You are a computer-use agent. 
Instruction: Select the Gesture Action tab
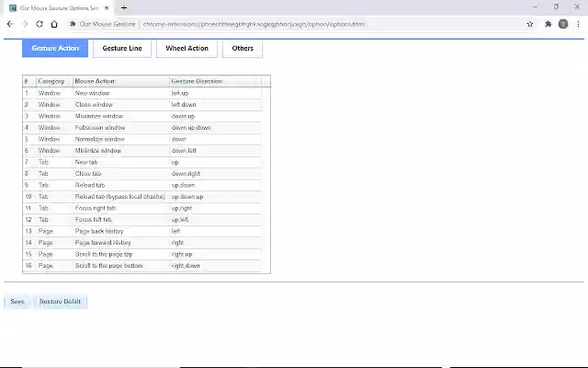pyautogui.click(x=55, y=49)
